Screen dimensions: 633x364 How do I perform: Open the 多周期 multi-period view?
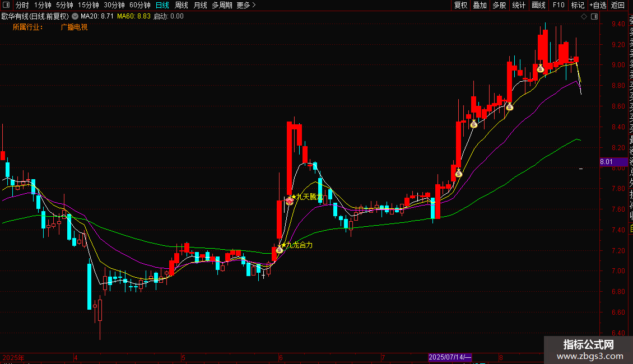[x=222, y=5]
